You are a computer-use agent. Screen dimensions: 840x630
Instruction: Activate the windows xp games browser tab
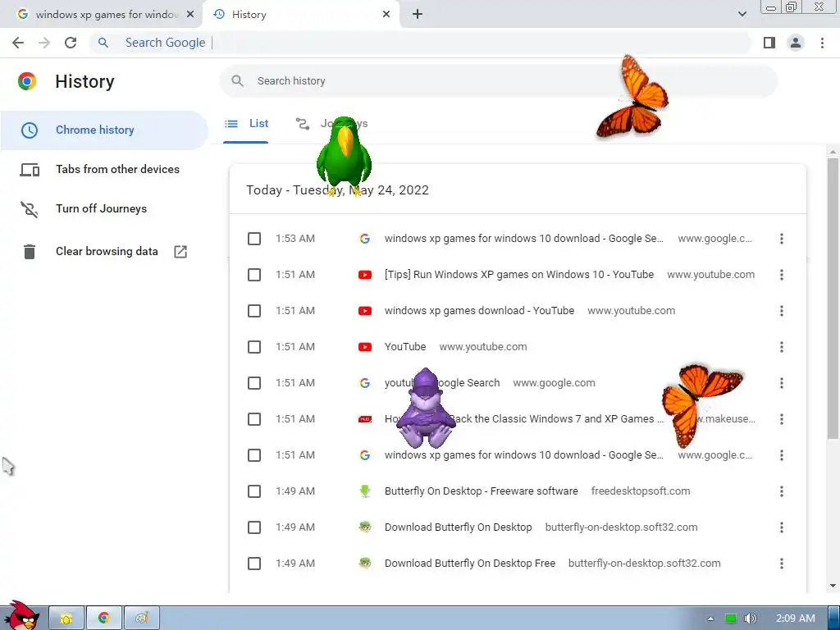pyautogui.click(x=102, y=15)
